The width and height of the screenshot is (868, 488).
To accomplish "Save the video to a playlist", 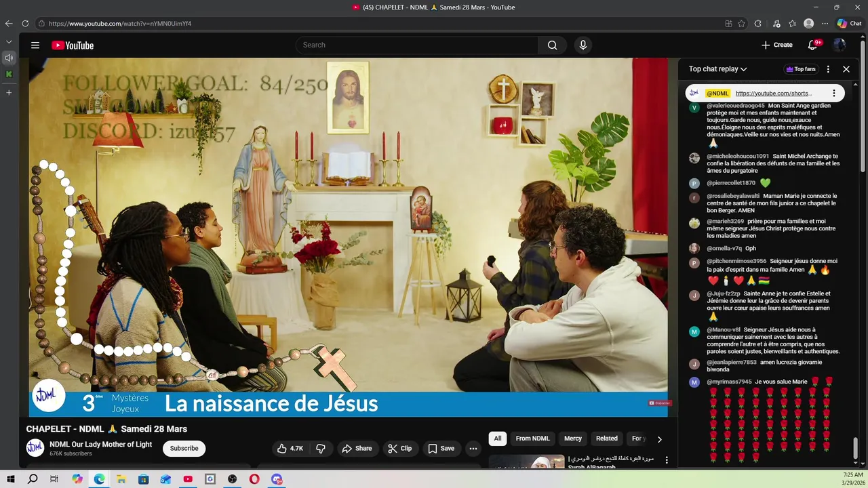I will 441,448.
